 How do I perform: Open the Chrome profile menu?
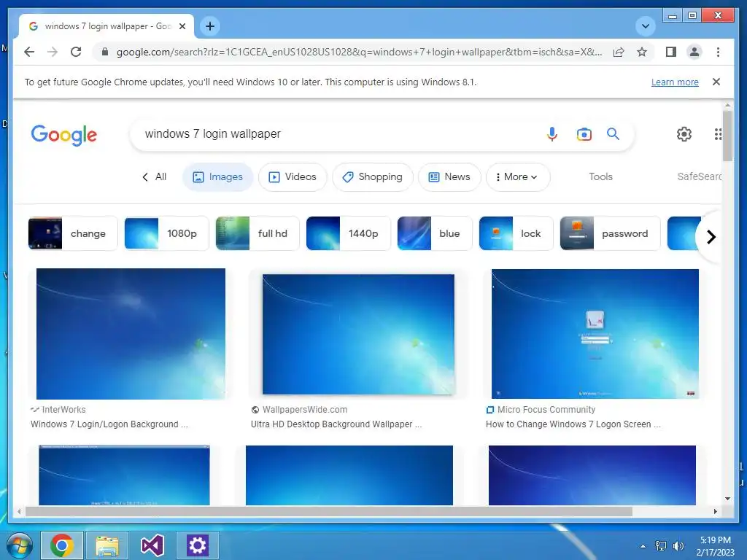pyautogui.click(x=694, y=52)
